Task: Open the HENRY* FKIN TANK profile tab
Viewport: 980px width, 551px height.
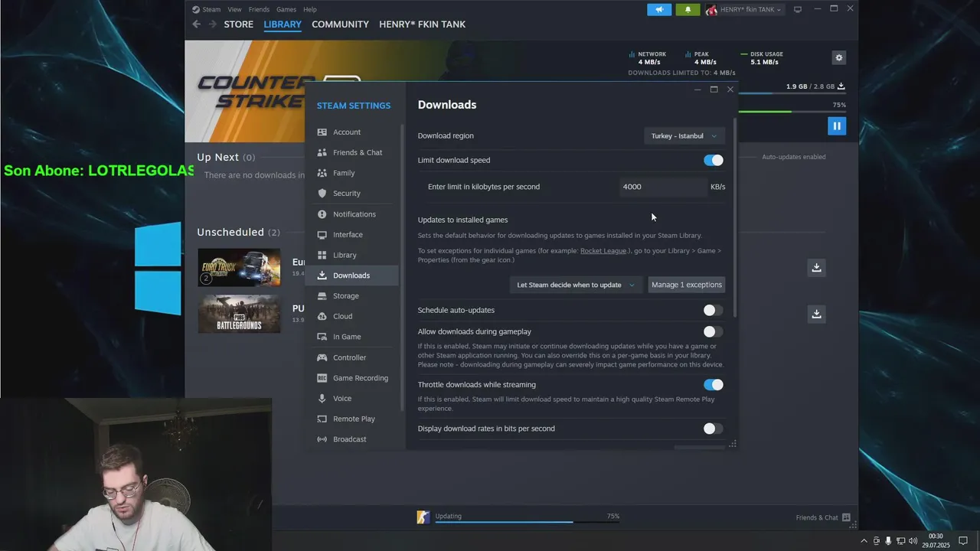Action: [x=422, y=24]
